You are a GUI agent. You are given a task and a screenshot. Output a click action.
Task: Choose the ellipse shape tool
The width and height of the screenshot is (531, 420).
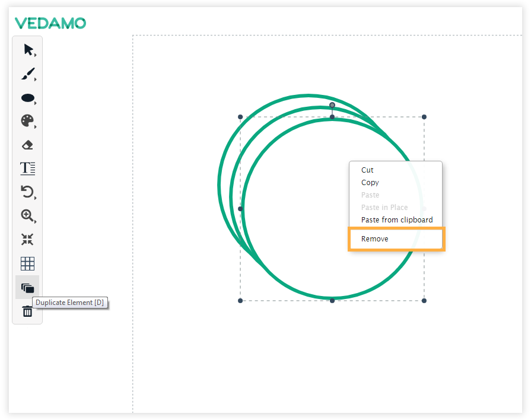coord(28,98)
